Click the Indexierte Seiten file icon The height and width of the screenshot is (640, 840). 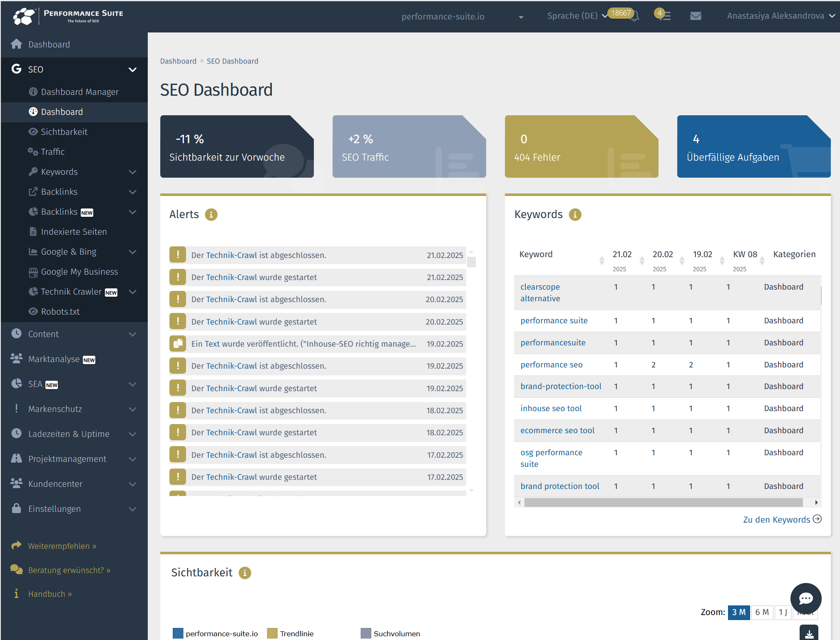[x=33, y=231]
